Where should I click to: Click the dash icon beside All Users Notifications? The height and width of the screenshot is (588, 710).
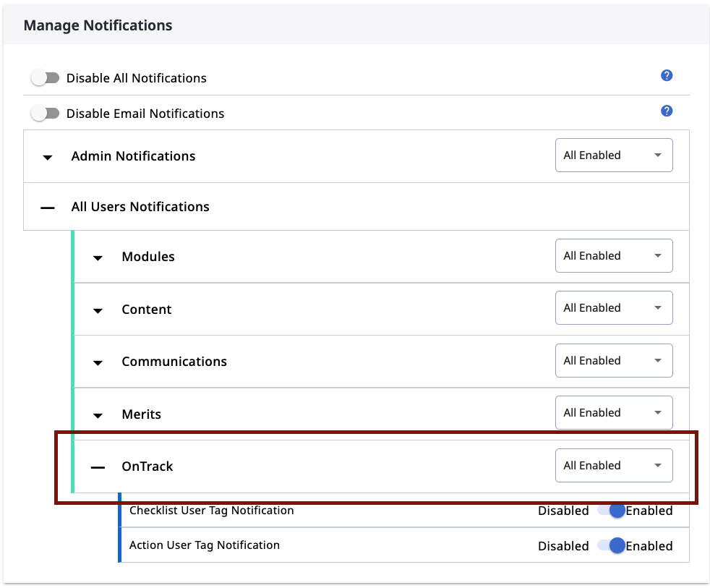pyautogui.click(x=47, y=208)
